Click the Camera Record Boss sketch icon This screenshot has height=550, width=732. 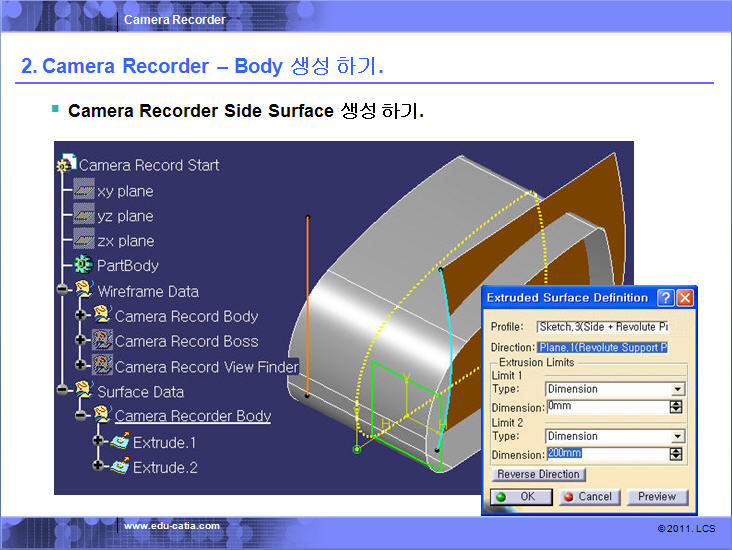pyautogui.click(x=102, y=341)
